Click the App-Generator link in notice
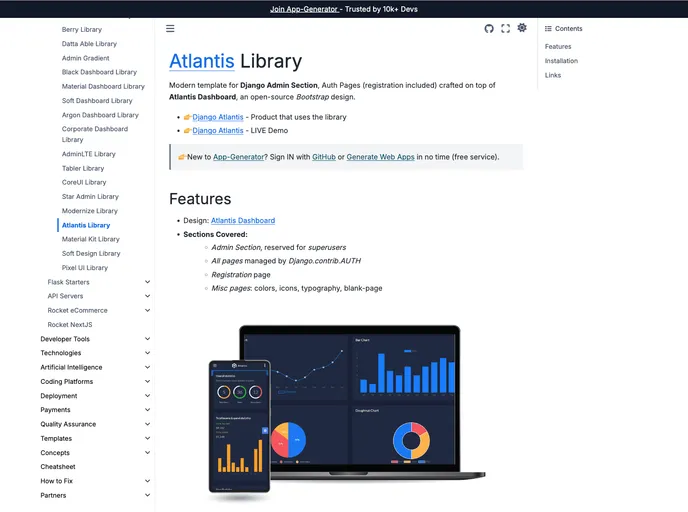 (238, 157)
